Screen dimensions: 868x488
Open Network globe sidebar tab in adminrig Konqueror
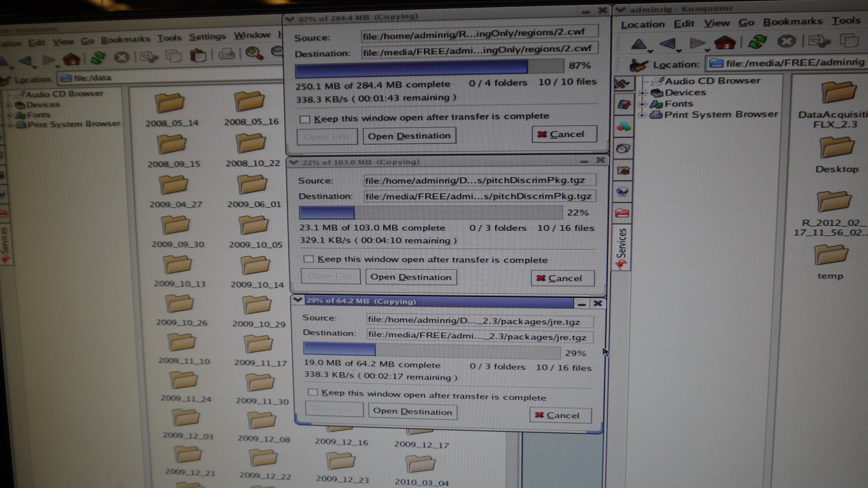622,192
